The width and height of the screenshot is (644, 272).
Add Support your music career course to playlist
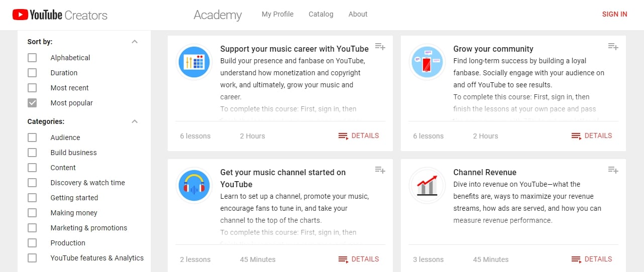pyautogui.click(x=380, y=47)
